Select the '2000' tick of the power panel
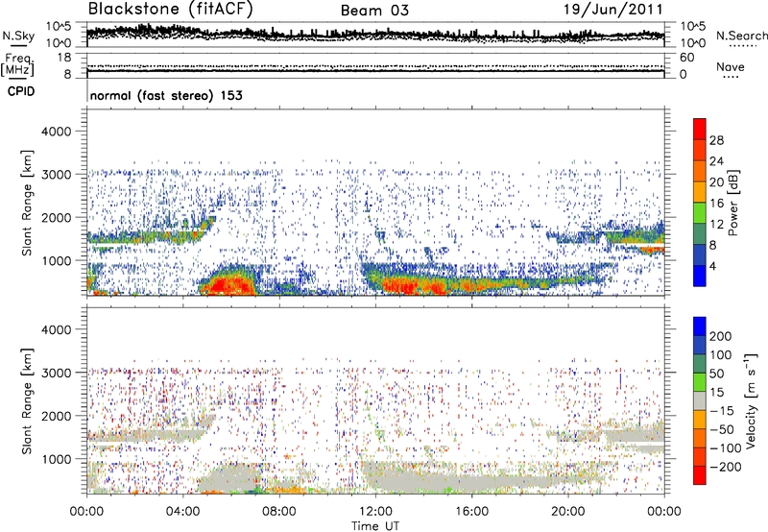This screenshot has height=532, width=768. 56,217
